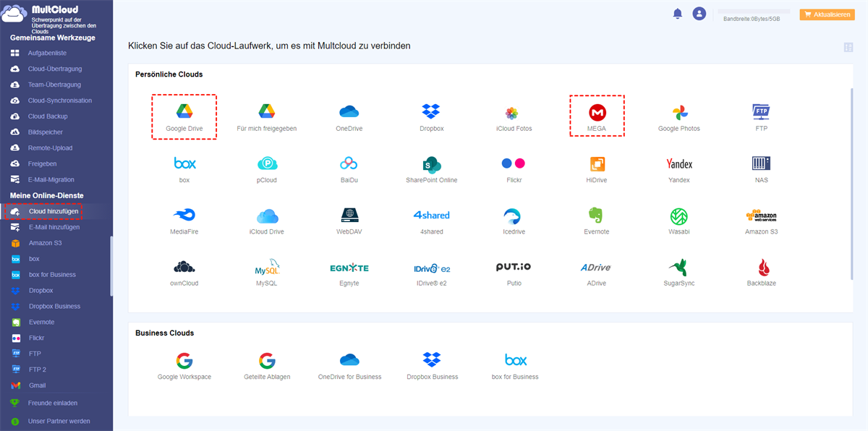868x431 pixels.
Task: Open box for Business sidebar account
Action: (x=52, y=275)
